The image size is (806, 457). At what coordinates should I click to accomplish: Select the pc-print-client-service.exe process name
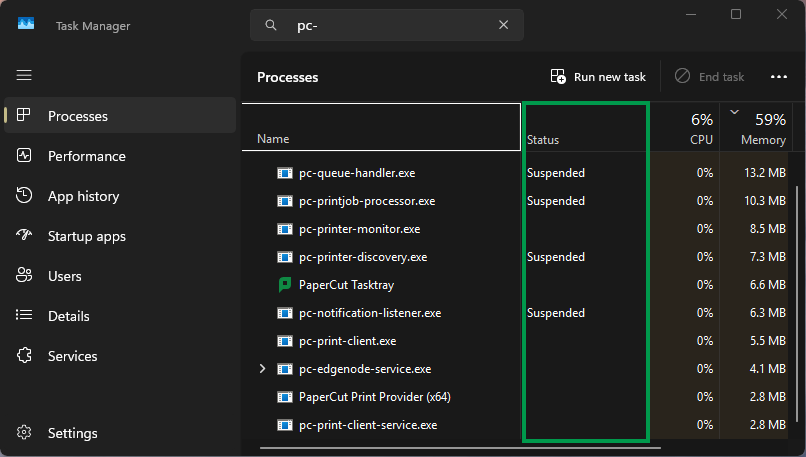(x=368, y=425)
